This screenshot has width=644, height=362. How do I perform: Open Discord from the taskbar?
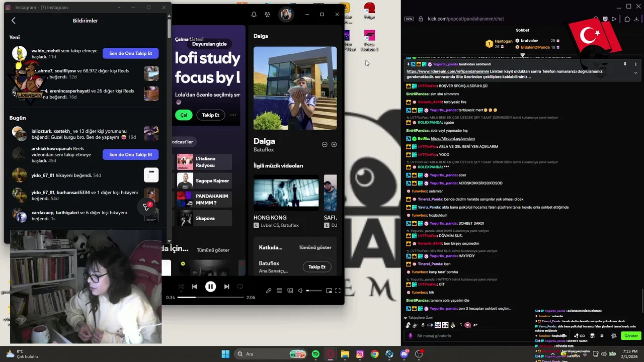405,354
